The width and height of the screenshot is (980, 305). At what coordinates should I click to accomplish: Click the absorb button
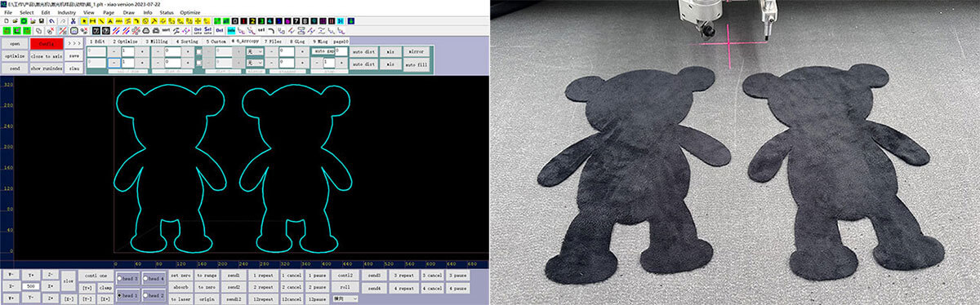[x=180, y=287]
